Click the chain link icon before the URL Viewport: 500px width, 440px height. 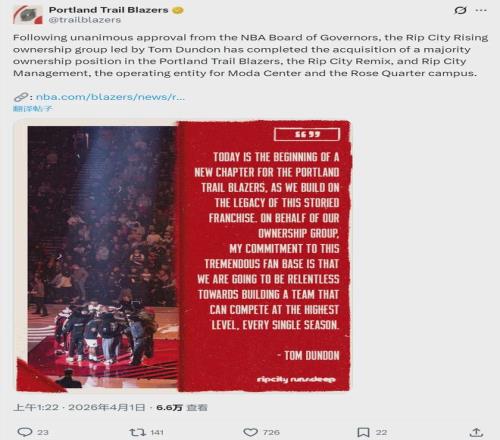click(x=21, y=97)
